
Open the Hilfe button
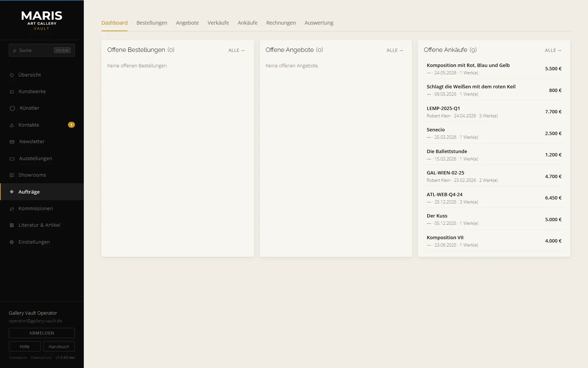tap(25, 347)
